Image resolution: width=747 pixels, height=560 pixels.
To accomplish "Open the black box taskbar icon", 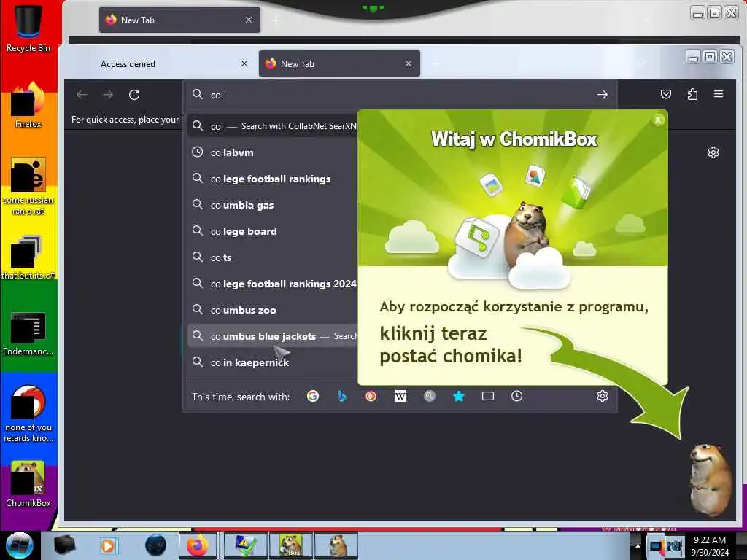I will click(64, 545).
